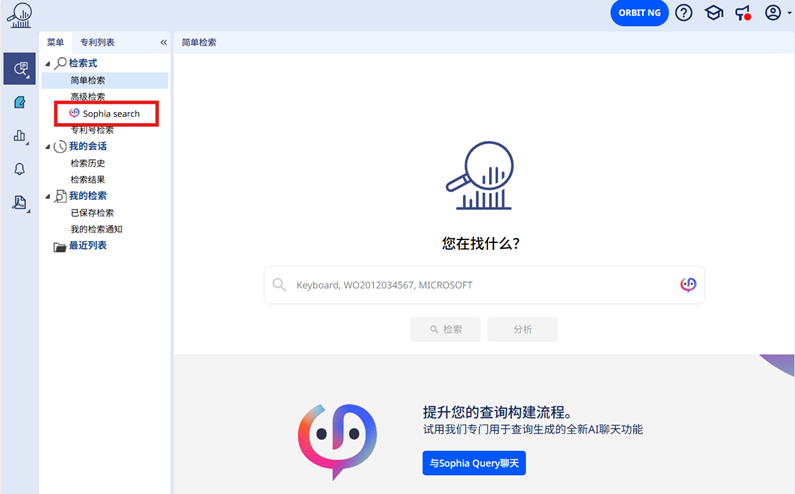Open the help question mark icon

pyautogui.click(x=683, y=13)
